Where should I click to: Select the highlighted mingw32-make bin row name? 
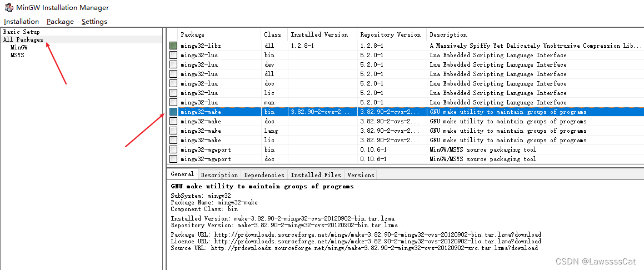coord(201,112)
